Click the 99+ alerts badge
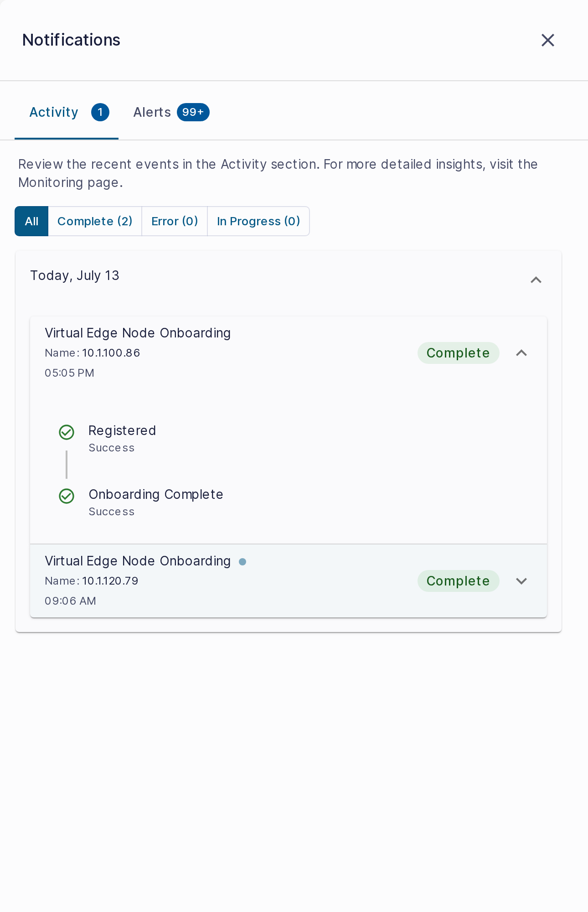The image size is (588, 912). [x=193, y=112]
